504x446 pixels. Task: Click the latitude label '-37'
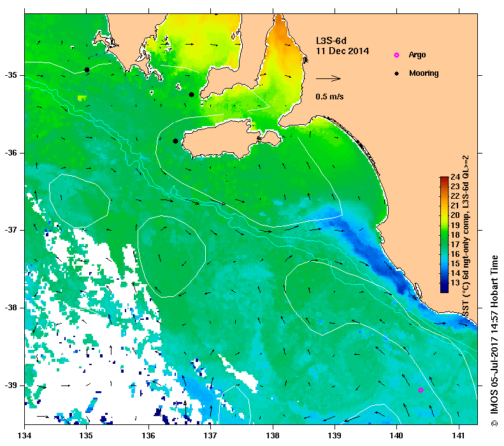(11, 230)
